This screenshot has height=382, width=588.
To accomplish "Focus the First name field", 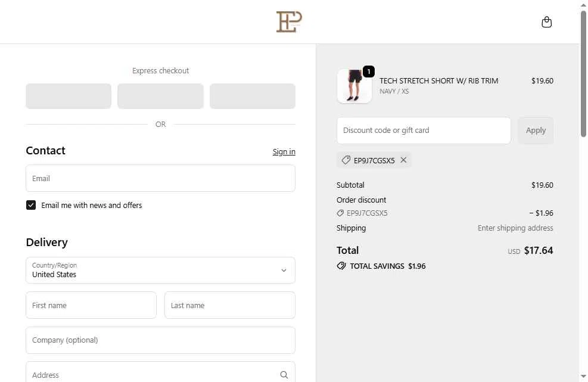I will point(91,305).
